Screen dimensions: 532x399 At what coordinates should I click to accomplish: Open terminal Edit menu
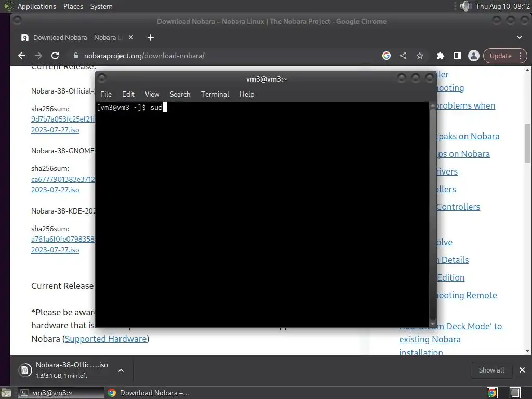[x=128, y=95]
